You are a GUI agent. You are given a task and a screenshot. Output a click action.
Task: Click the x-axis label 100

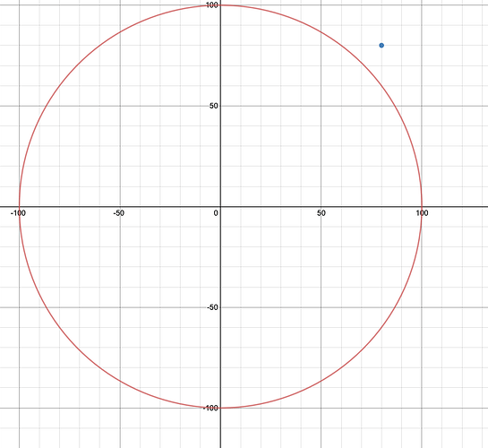pos(422,213)
